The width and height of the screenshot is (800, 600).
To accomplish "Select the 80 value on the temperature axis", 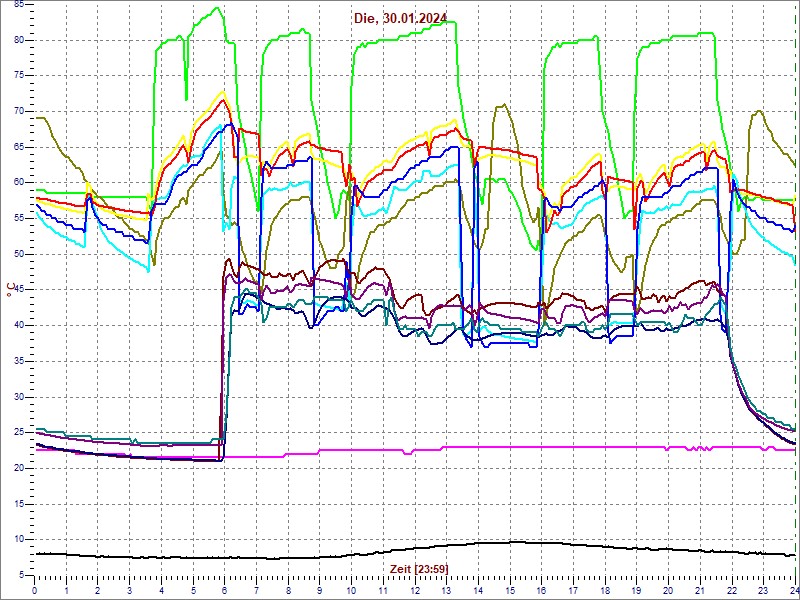I will [19, 40].
